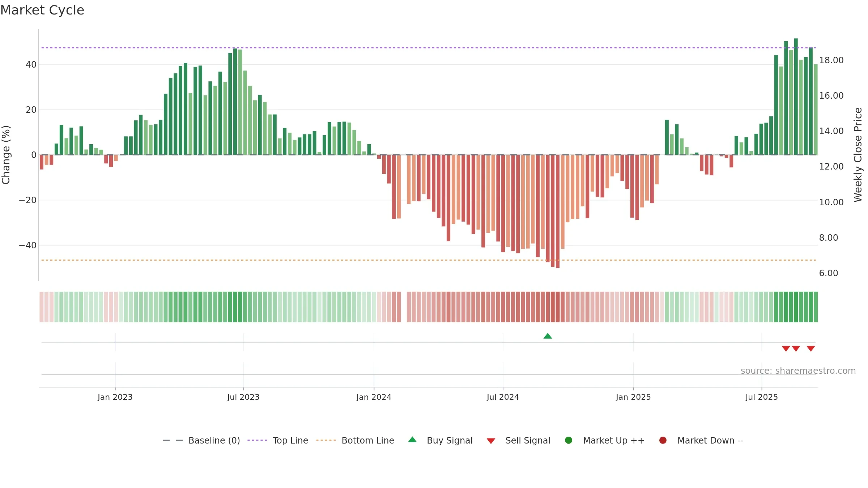This screenshot has height=488, width=868.
Task: Click the 8.00 price axis label
Action: [828, 238]
